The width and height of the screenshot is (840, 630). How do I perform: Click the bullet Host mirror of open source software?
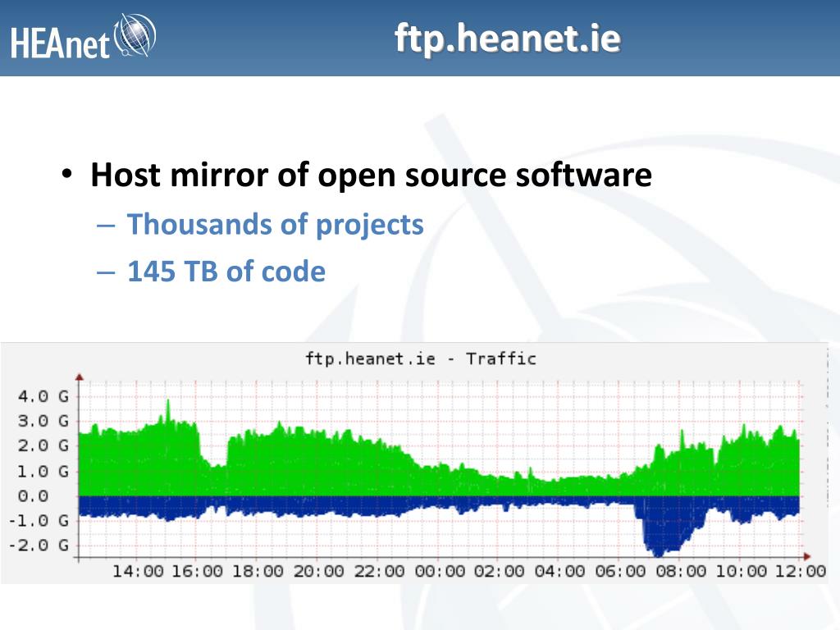(372, 175)
